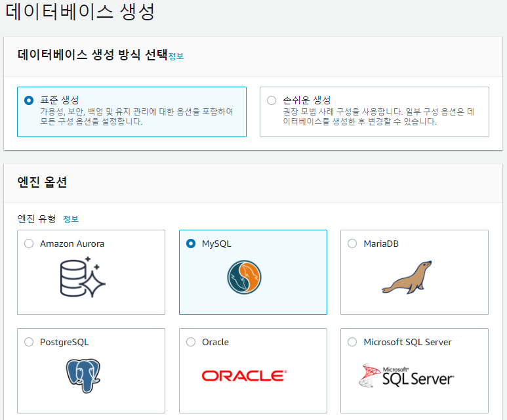
Task: Click the MySQL label text
Action: 216,244
